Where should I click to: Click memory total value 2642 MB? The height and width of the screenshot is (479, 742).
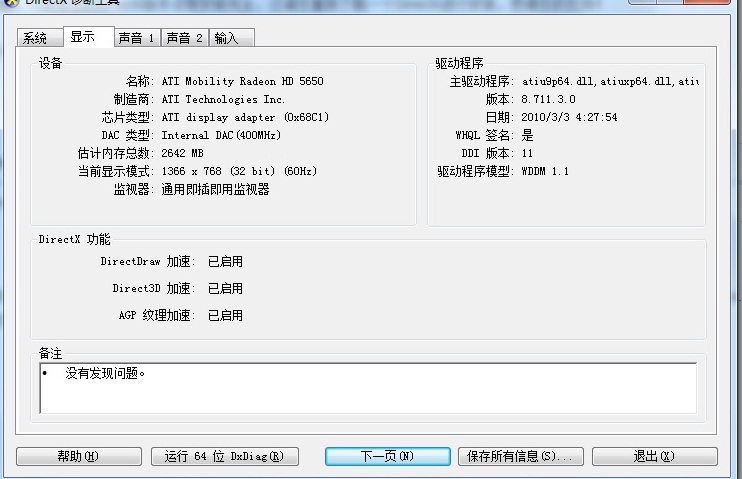[x=182, y=153]
